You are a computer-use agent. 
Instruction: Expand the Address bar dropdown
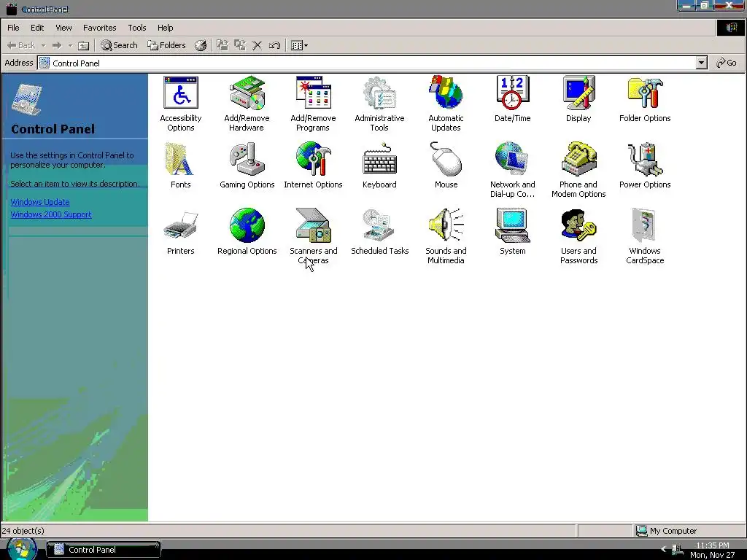[x=701, y=63]
